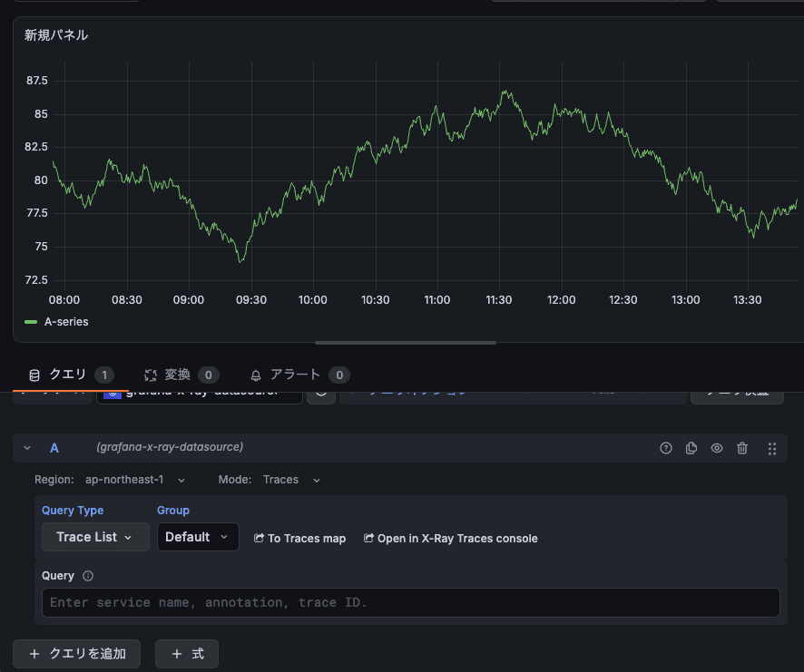Image resolution: width=804 pixels, height=672 pixels.
Task: Open the Region ap-northeast-1 dropdown
Action: (x=135, y=480)
